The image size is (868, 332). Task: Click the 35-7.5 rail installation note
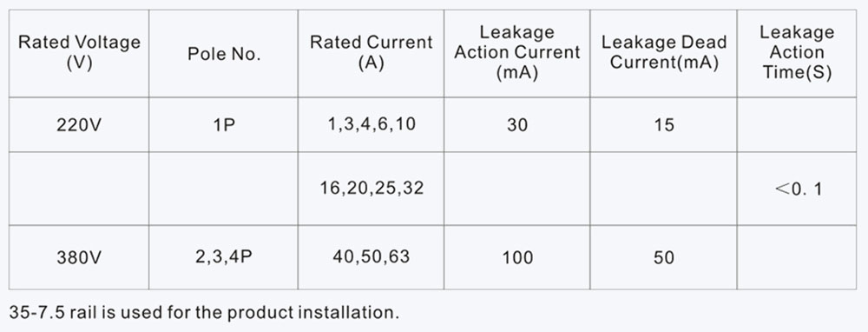pyautogui.click(x=204, y=312)
